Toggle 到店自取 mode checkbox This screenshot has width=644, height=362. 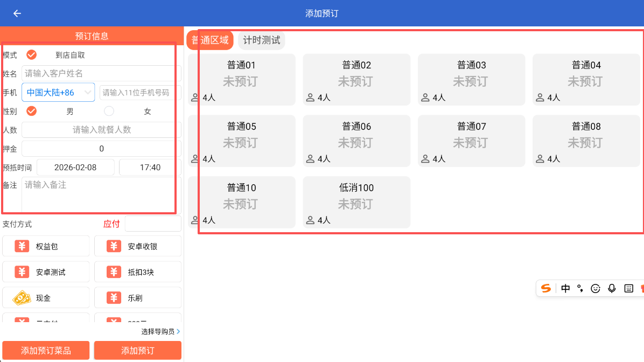(32, 55)
